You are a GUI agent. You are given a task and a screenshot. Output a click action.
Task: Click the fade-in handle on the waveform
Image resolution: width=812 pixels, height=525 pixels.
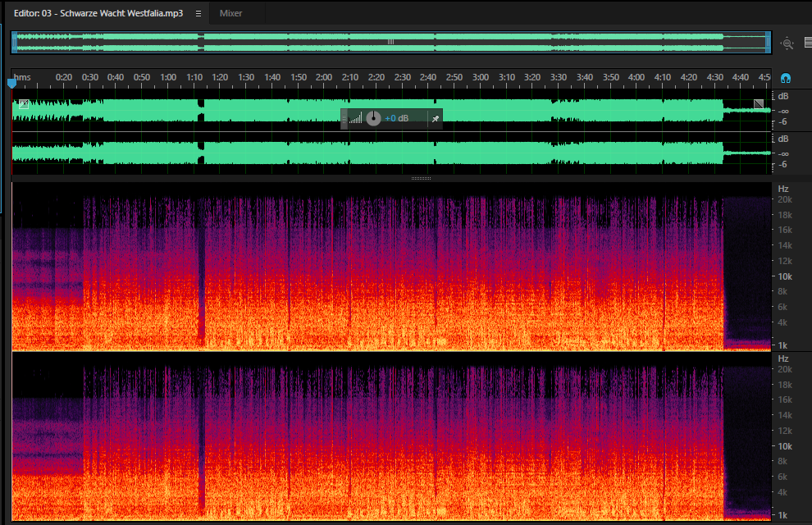(x=23, y=104)
